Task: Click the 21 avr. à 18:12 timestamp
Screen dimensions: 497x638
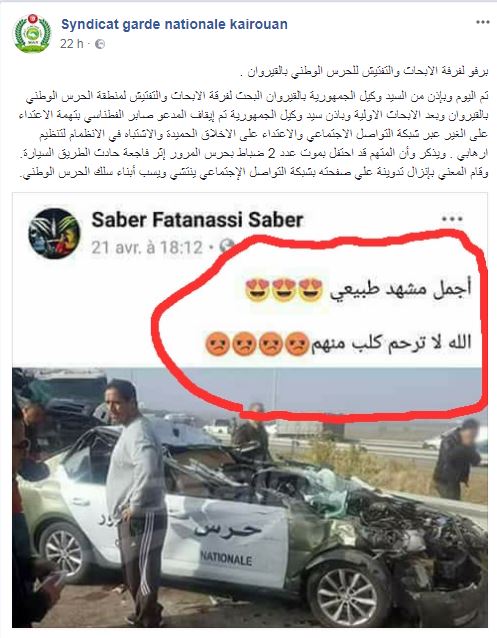Action: coord(147,247)
